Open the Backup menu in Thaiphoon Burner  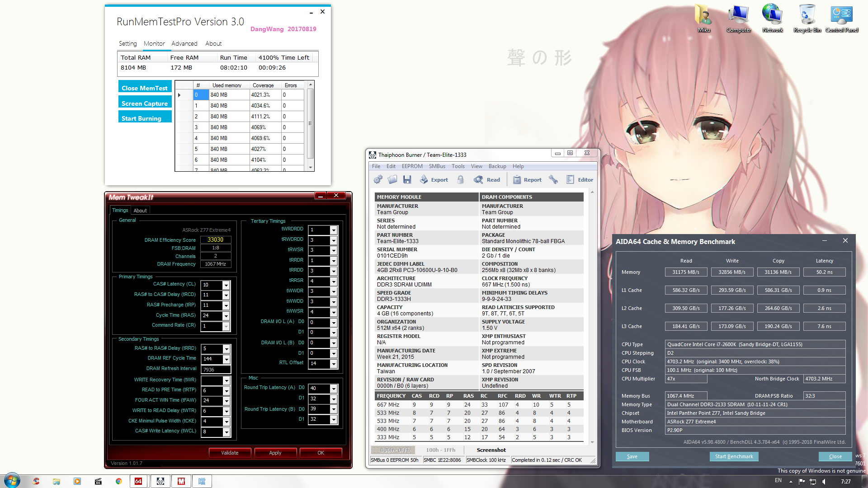pos(497,166)
